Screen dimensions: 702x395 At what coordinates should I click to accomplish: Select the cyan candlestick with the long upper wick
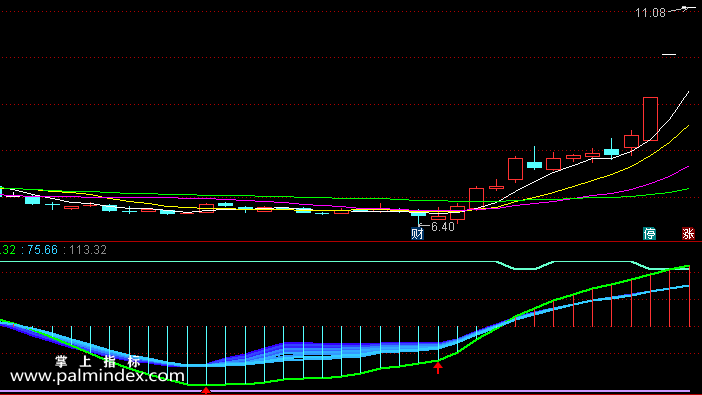point(534,158)
